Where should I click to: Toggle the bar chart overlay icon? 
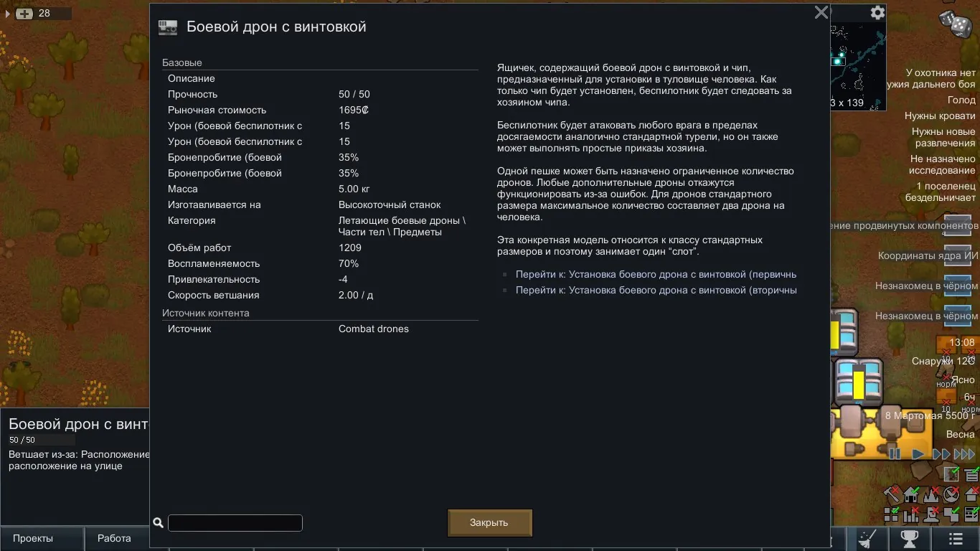(911, 514)
